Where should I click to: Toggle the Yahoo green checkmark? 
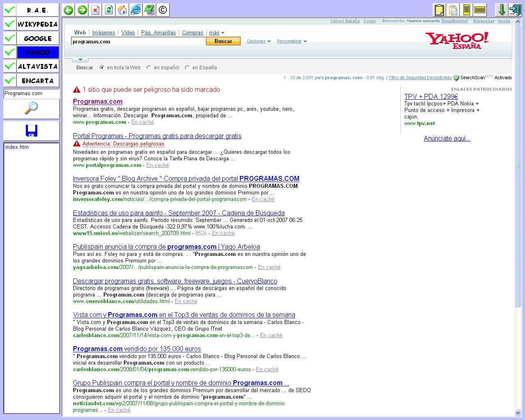tap(10, 52)
